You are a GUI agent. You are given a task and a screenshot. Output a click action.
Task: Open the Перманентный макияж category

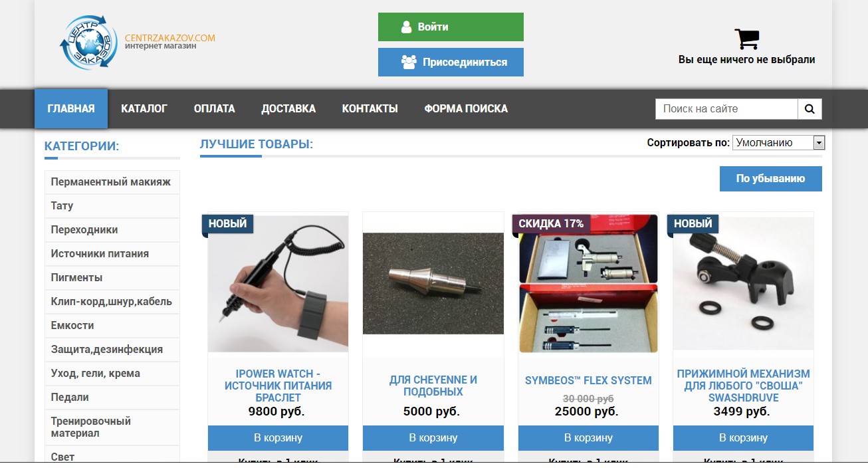(112, 182)
